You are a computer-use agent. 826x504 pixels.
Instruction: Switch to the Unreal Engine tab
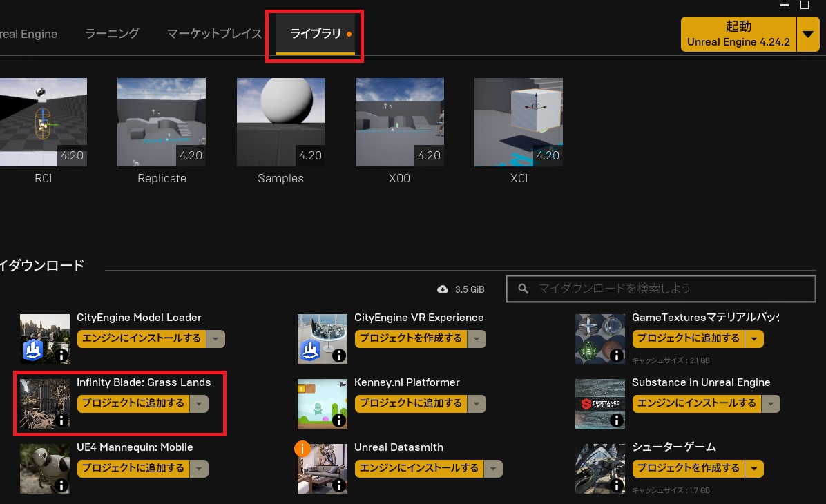[x=28, y=34]
